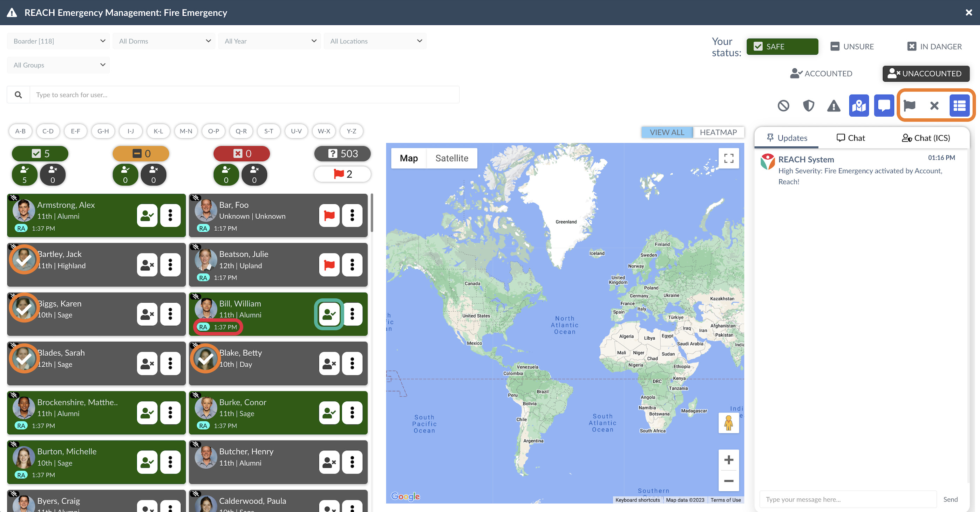Expand the All Dorms dropdown
Image resolution: width=980 pixels, height=512 pixels.
pos(164,41)
